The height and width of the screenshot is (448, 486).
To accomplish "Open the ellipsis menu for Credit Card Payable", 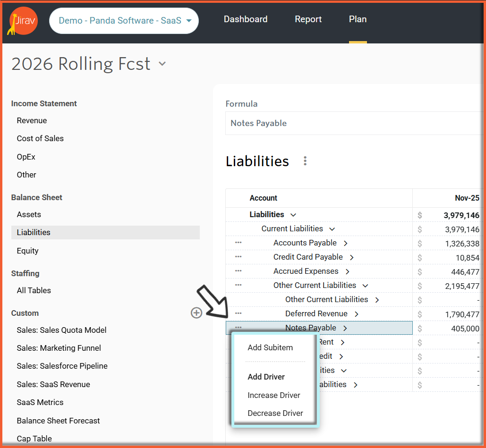I will (x=238, y=257).
